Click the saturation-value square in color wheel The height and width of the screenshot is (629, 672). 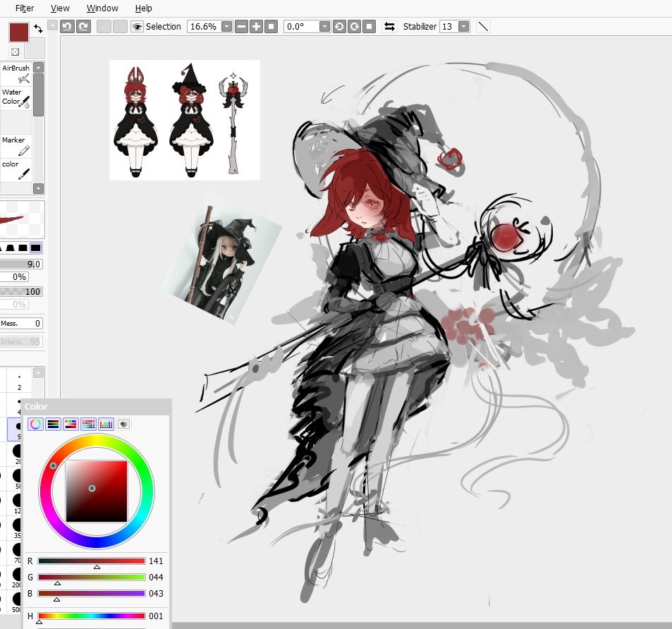[x=97, y=491]
